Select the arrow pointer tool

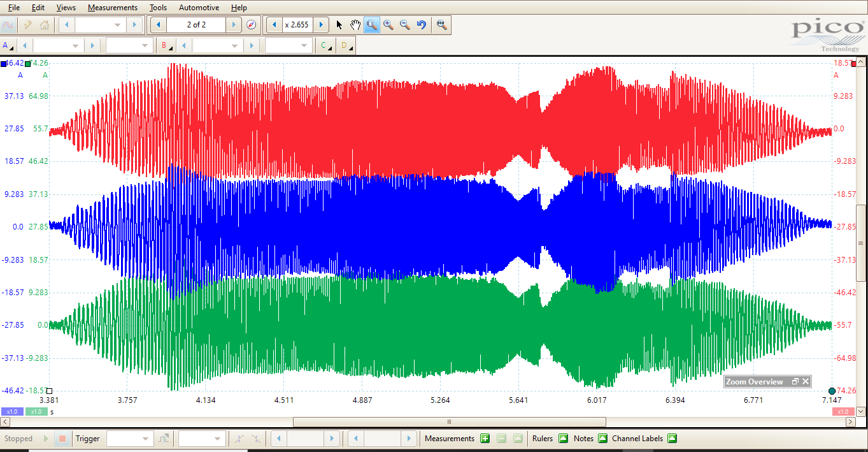pyautogui.click(x=339, y=25)
